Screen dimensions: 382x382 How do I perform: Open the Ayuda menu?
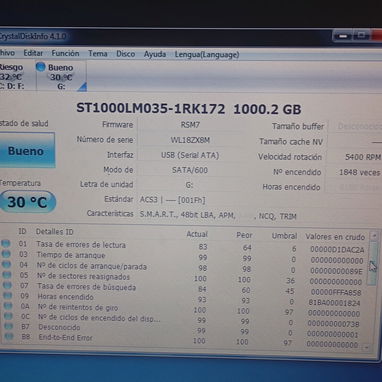(155, 54)
